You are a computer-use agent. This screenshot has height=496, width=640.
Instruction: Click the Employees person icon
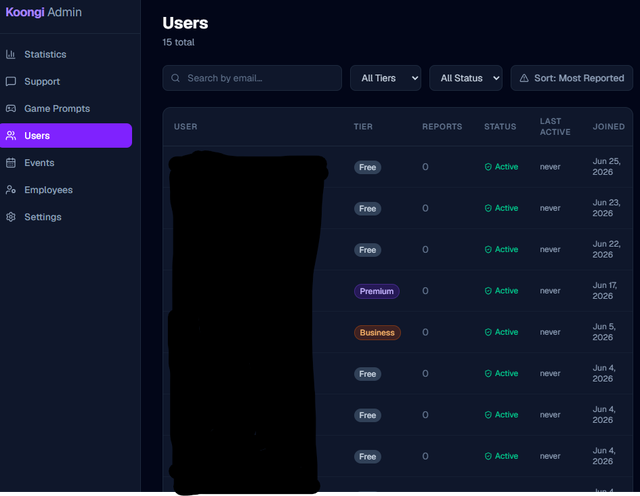(11, 190)
